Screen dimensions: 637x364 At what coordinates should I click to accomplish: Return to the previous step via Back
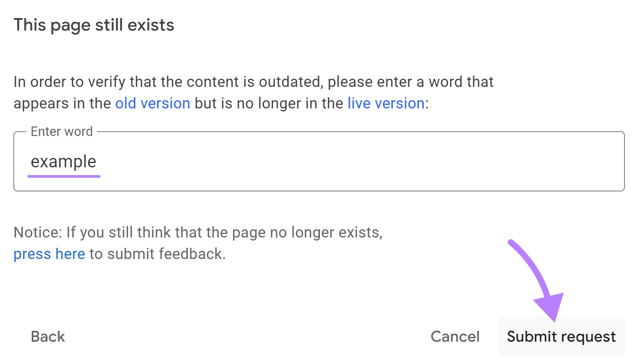pos(47,336)
